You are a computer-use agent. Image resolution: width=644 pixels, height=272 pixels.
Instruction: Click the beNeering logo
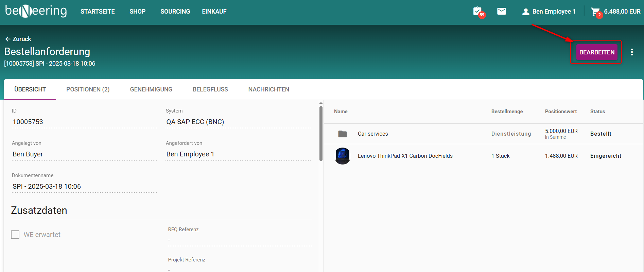[36, 11]
